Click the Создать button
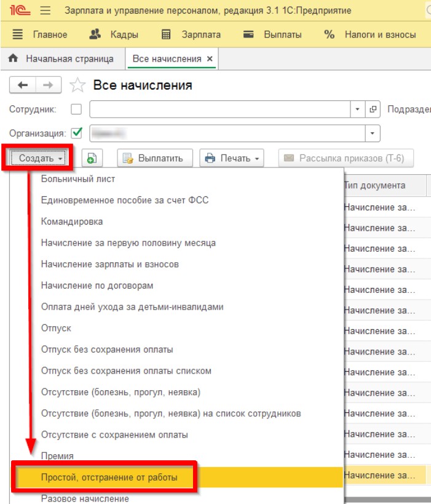Image resolution: width=431 pixels, height=504 pixels. click(x=38, y=158)
